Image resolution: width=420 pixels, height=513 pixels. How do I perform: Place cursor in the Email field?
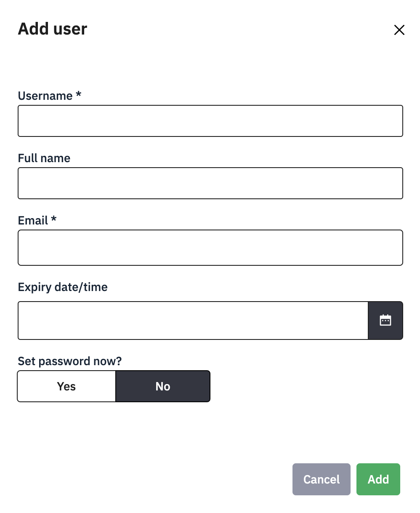click(210, 248)
